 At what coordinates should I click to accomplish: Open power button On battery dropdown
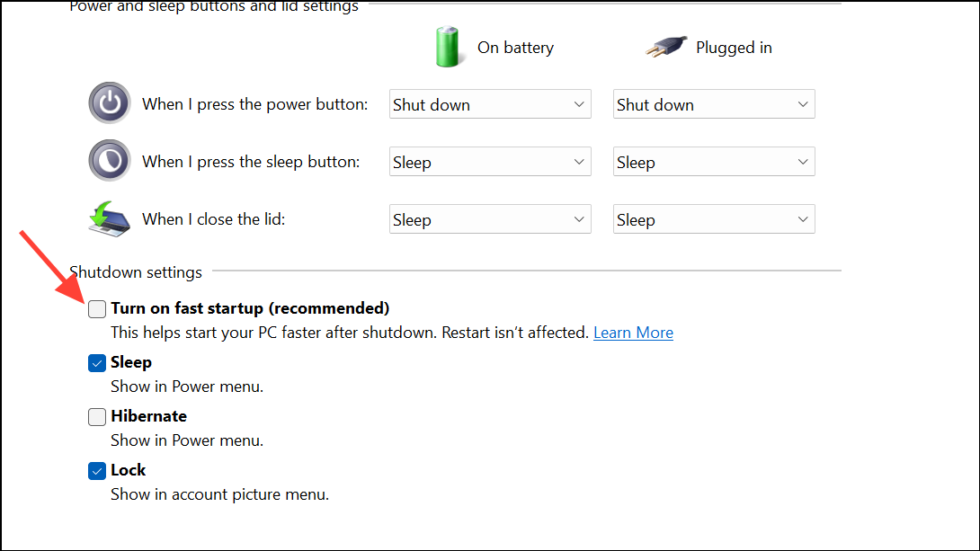(489, 103)
